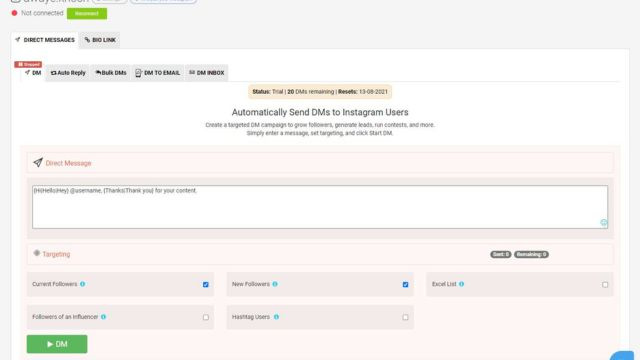Click the document icon on DM to Email tab
This screenshot has width=640, height=360.
coord(138,73)
